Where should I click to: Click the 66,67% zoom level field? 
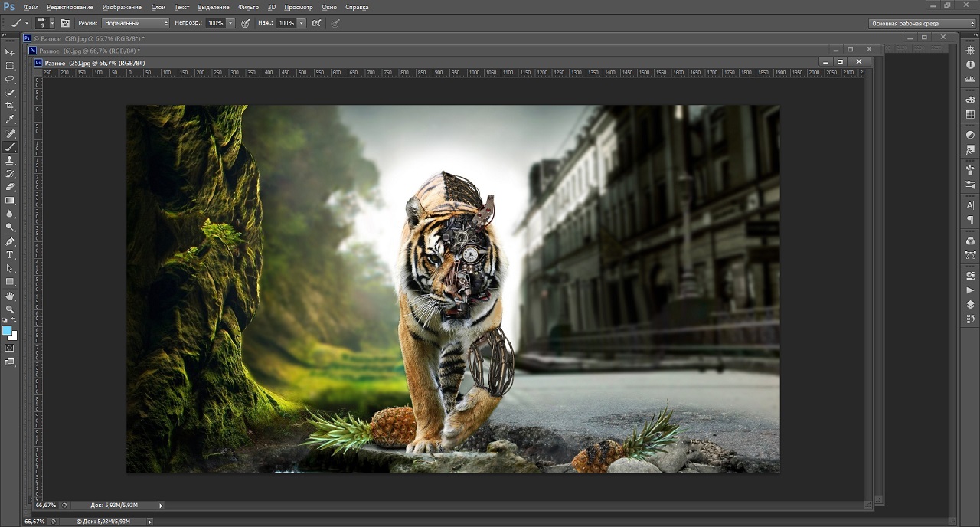[x=46, y=506]
